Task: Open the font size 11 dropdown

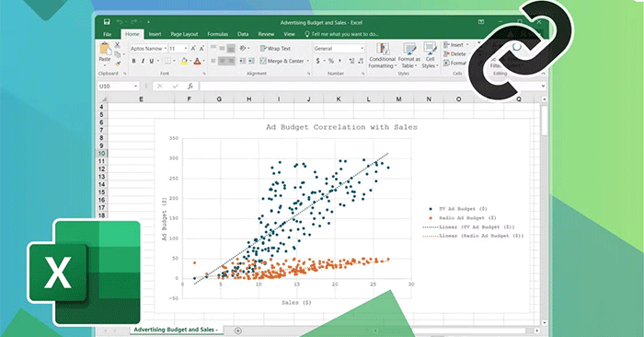Action: (186, 49)
